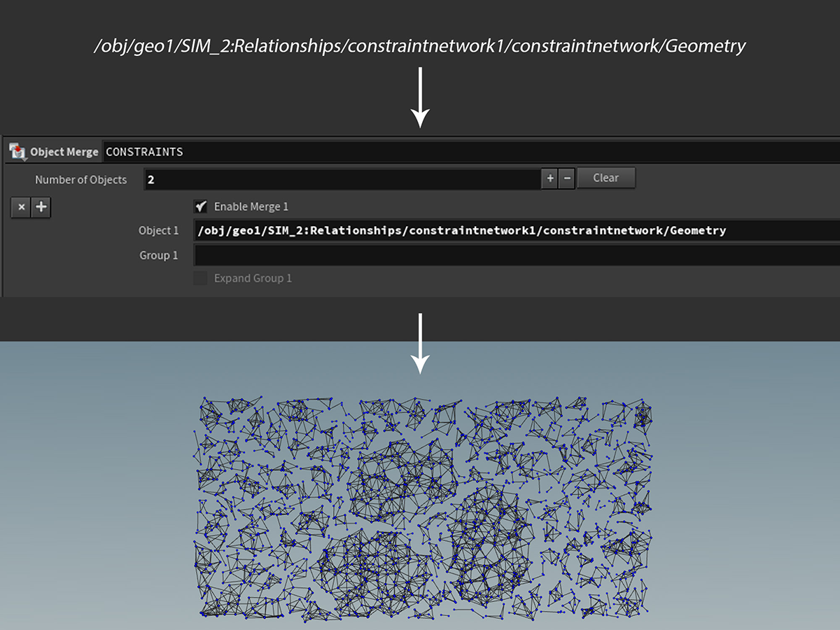Click the Object Merge node type icon
Image resolution: width=840 pixels, height=630 pixels.
(x=17, y=152)
